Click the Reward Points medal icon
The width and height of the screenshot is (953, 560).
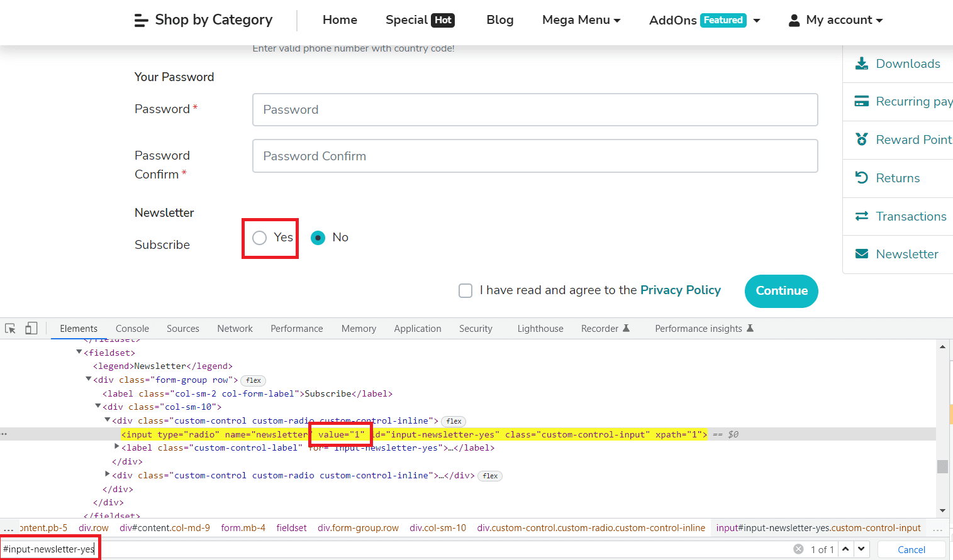pos(861,140)
